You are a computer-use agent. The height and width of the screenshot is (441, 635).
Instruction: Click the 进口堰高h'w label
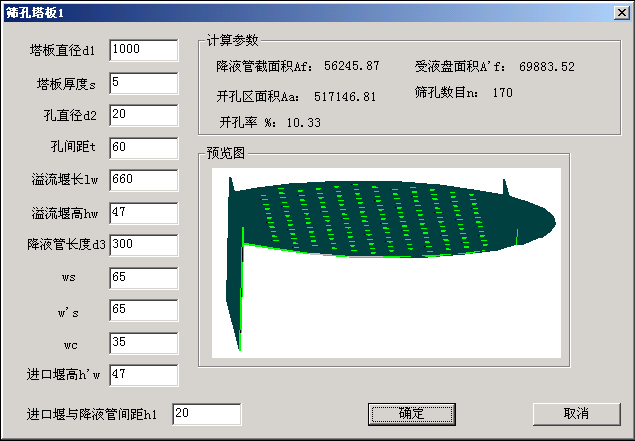click(x=64, y=375)
